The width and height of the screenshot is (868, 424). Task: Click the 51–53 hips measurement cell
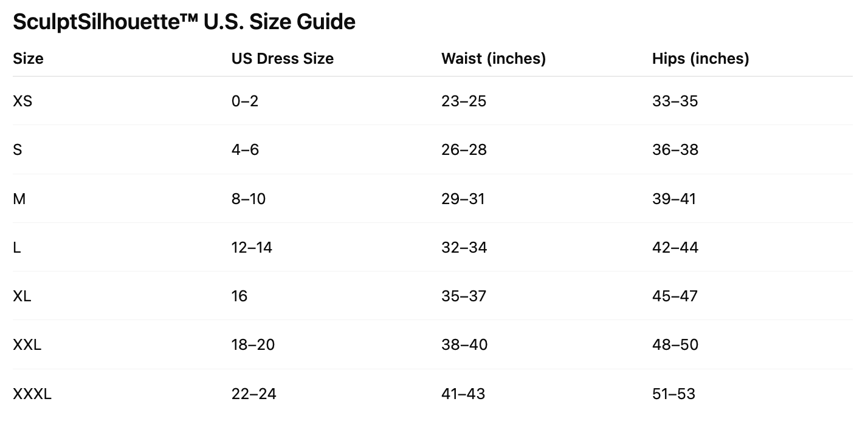[673, 394]
